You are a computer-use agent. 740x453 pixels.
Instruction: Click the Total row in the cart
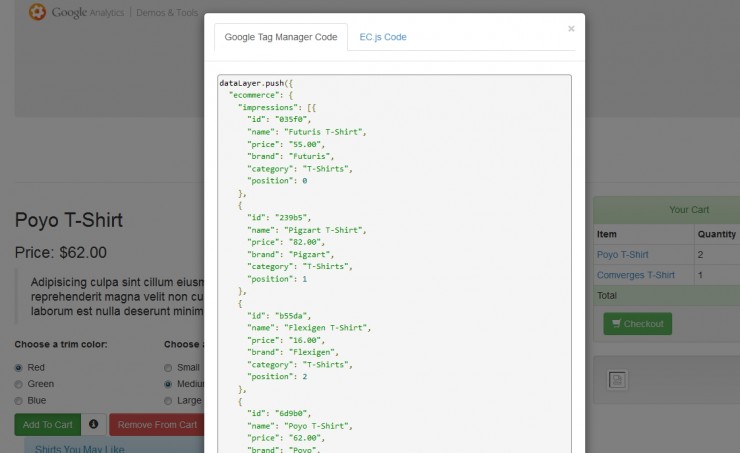point(666,295)
